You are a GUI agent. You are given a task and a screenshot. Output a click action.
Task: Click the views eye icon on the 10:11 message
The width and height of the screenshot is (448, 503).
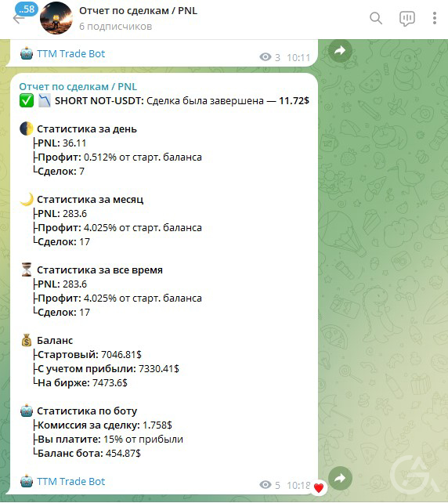266,57
